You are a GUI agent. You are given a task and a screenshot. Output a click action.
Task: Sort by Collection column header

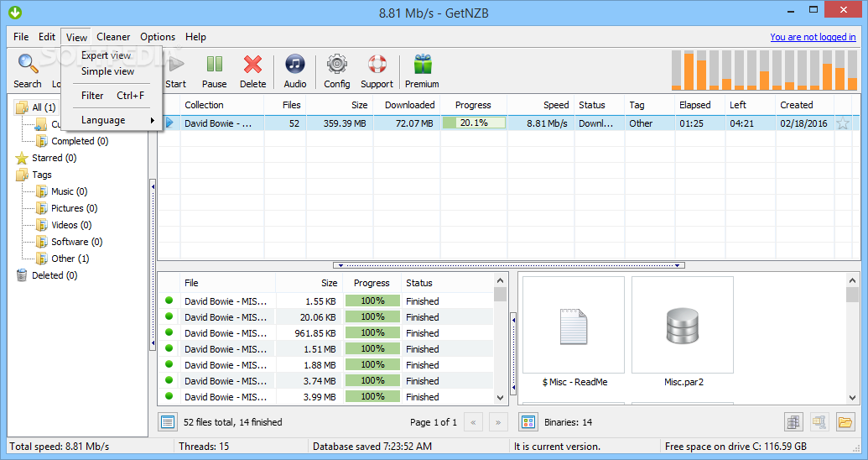222,105
